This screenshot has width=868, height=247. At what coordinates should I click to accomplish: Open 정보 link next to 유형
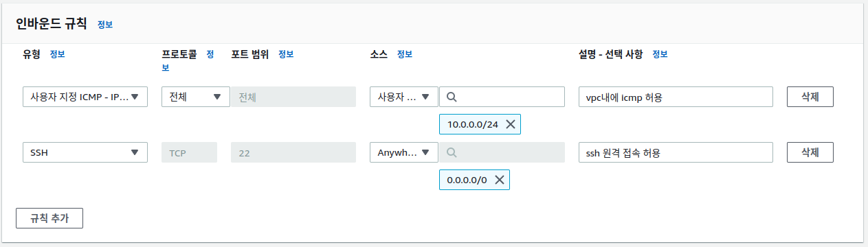tap(58, 54)
